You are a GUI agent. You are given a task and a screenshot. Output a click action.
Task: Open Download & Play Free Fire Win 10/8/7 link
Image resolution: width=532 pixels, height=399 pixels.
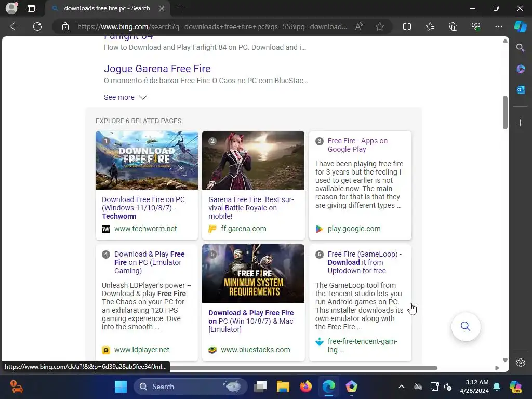pyautogui.click(x=251, y=321)
